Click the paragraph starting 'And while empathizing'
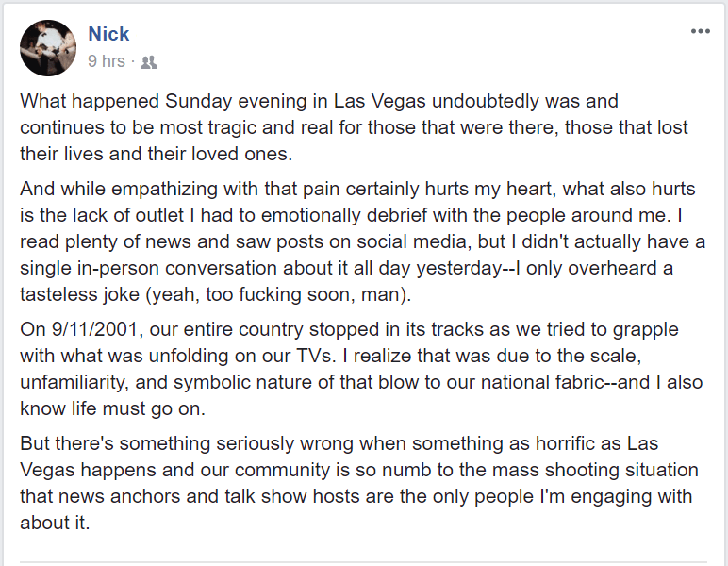The width and height of the screenshot is (728, 566). [363, 241]
